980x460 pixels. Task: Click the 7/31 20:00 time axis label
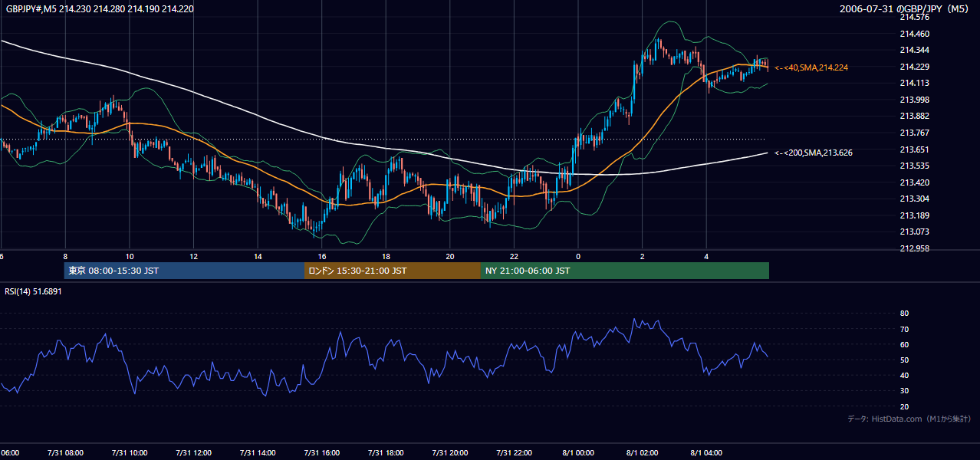click(450, 452)
